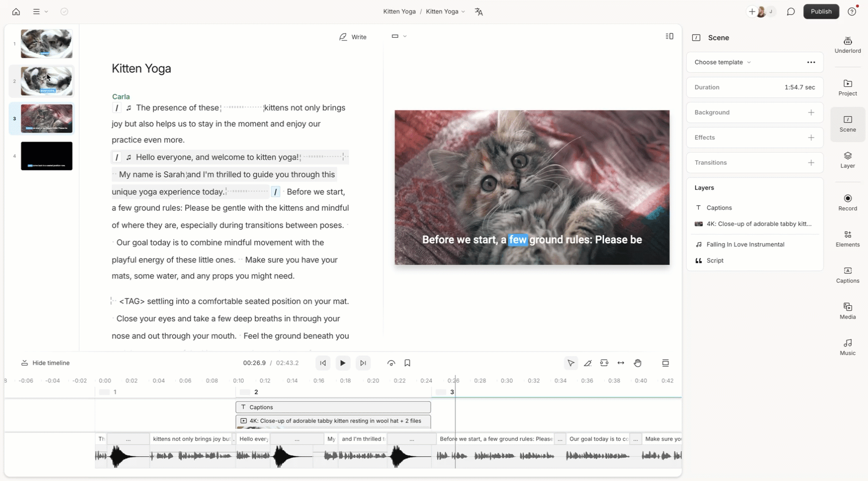Open the Kitten Yoga project breadcrumb

[x=399, y=12]
